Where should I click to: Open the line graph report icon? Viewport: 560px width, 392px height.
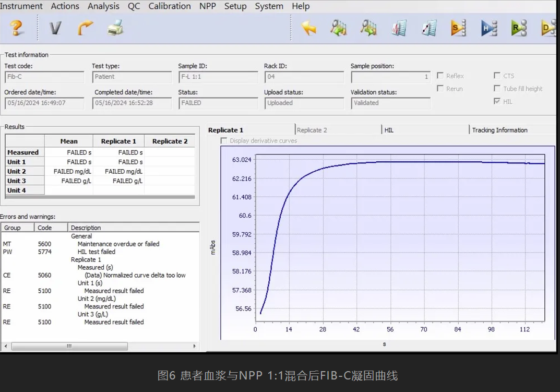coord(429,28)
